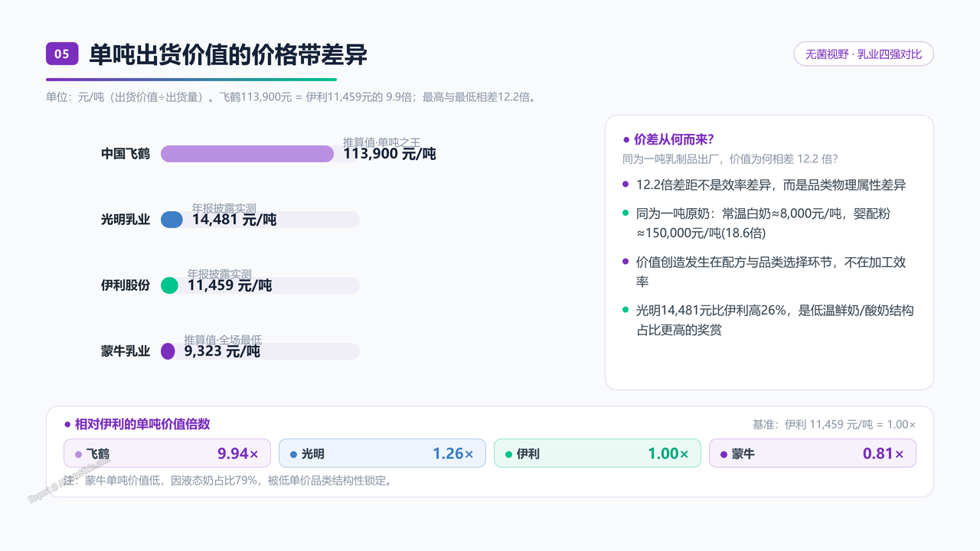Click the 蒙牛乳业 row label
The height and width of the screenshot is (551, 980).
point(126,351)
